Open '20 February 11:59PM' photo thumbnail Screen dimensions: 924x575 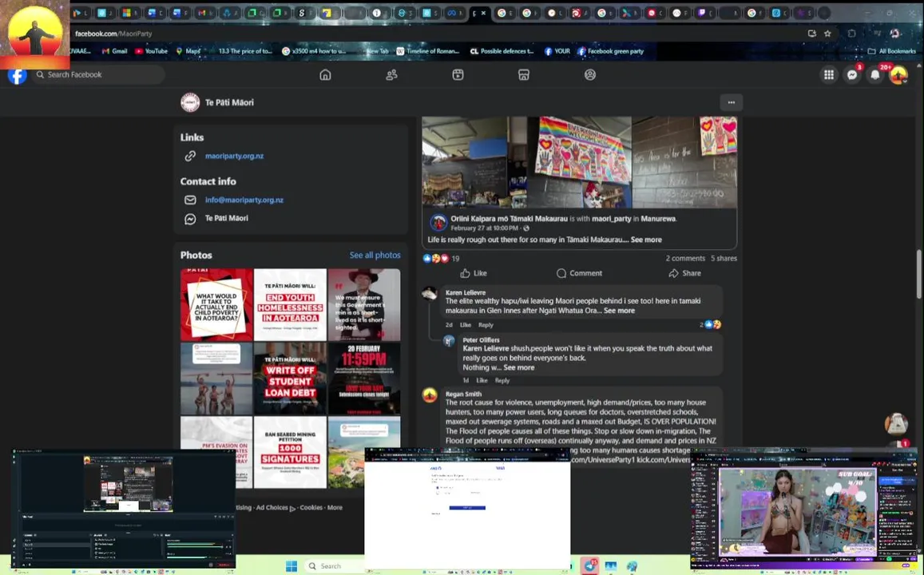click(364, 379)
